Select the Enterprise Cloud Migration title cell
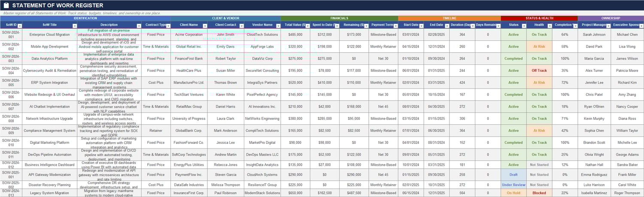Viewport: 644px width, 197px height. [49, 35]
